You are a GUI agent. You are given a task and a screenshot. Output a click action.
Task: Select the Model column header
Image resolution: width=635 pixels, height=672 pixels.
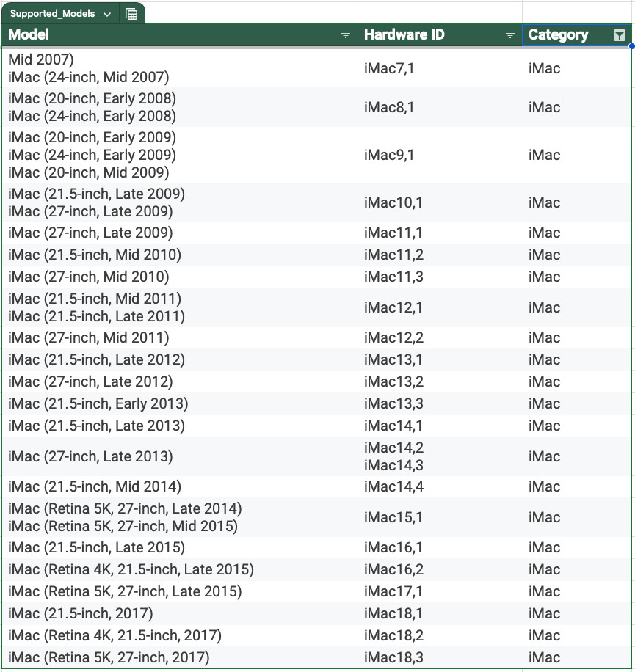point(180,34)
